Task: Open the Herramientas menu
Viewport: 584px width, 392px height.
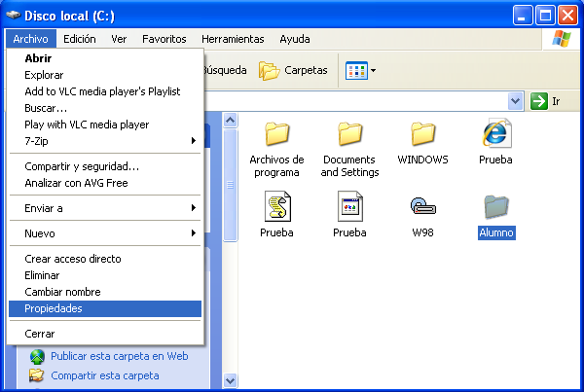Action: coord(232,39)
